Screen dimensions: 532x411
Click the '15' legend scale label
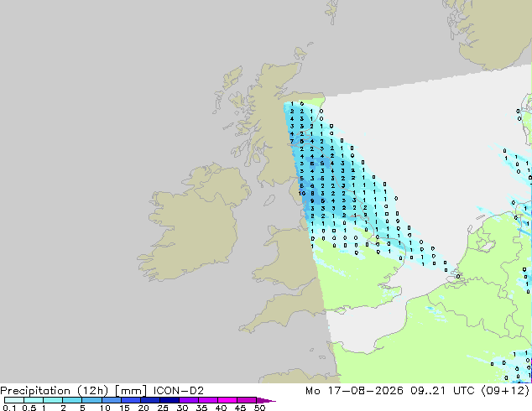pos(124,408)
